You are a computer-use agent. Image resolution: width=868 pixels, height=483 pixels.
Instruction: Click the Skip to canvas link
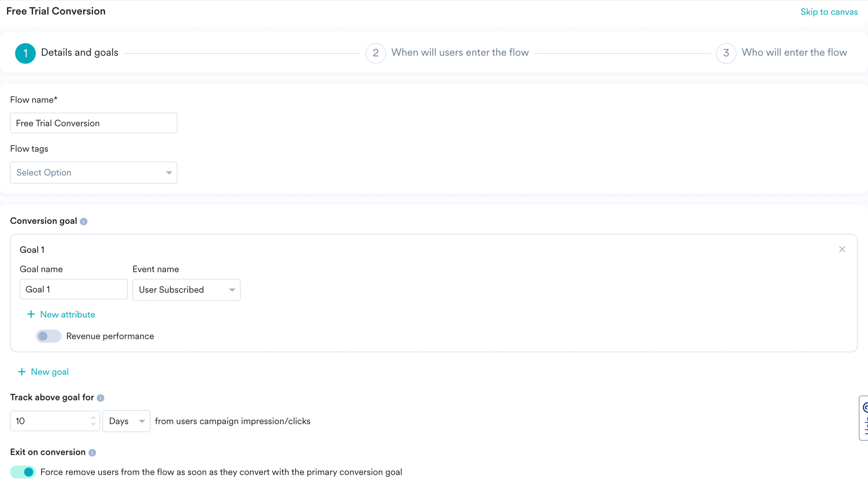829,12
